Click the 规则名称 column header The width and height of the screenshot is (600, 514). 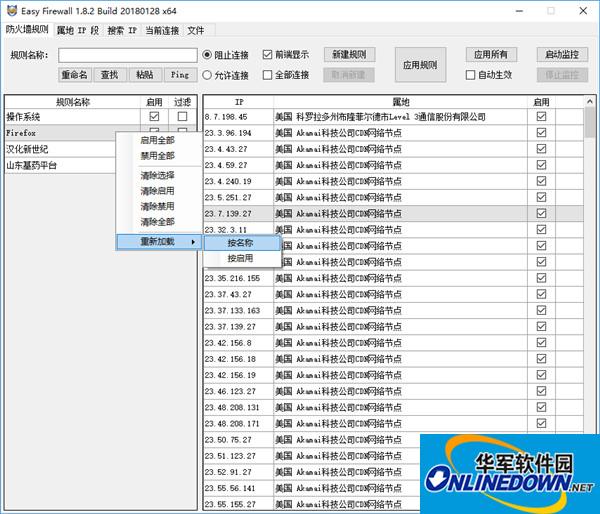(73, 102)
